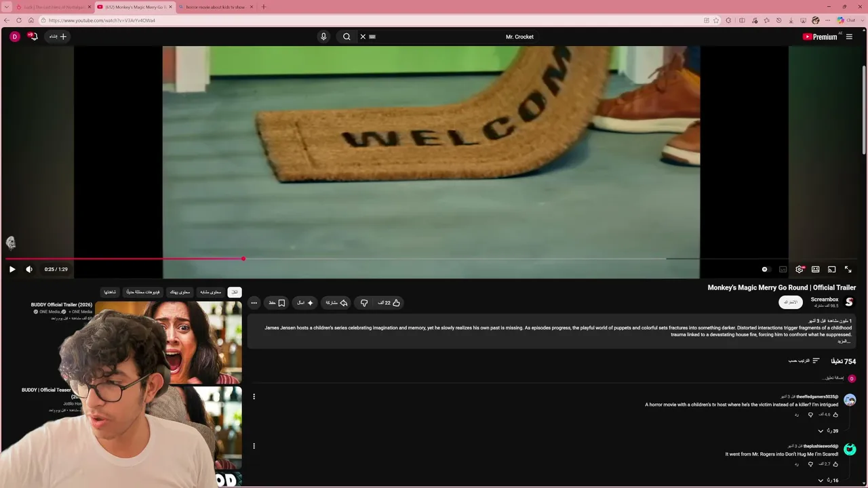Open options for theplushiesworld comment

254,446
